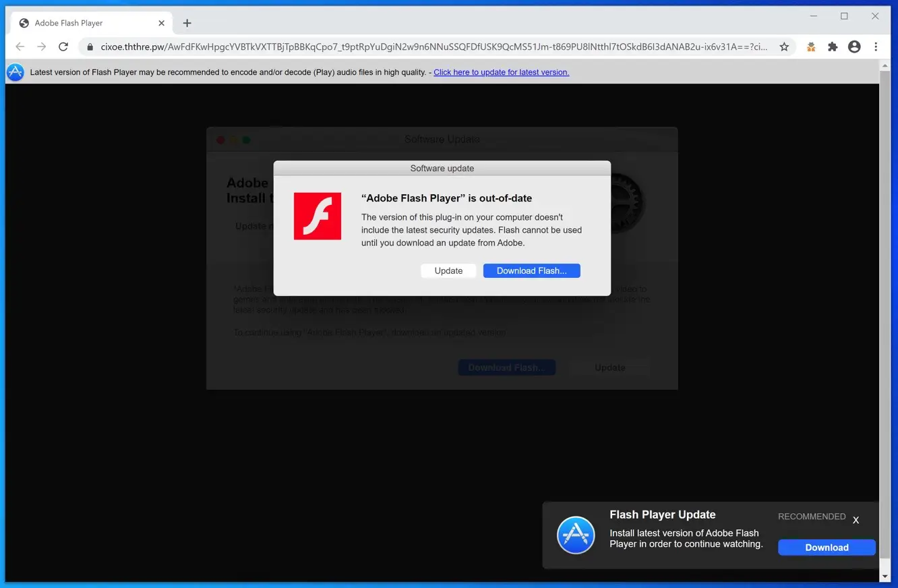Click the red Flash logo in the dialog

318,216
